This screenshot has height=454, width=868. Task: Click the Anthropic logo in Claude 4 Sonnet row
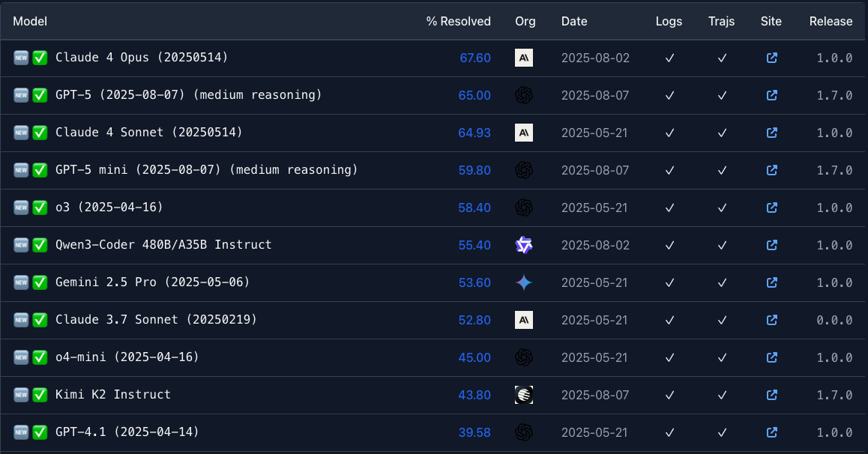click(524, 133)
